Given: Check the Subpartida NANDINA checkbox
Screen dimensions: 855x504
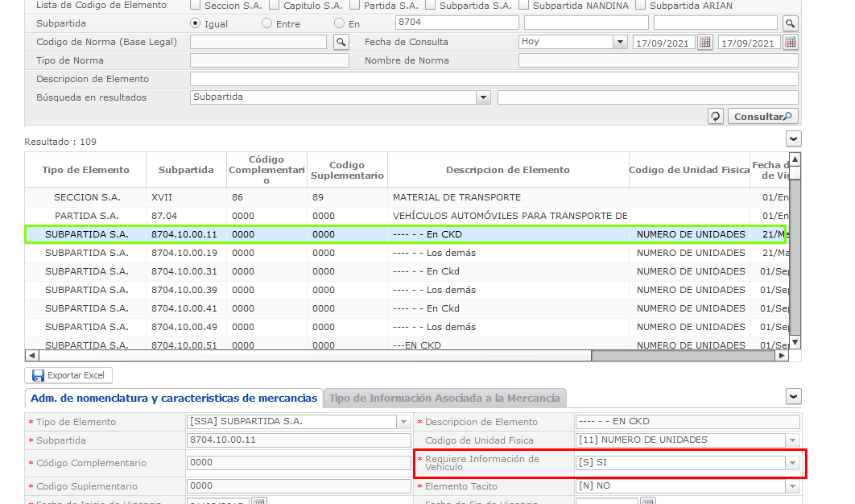Looking at the screenshot, I should (523, 6).
